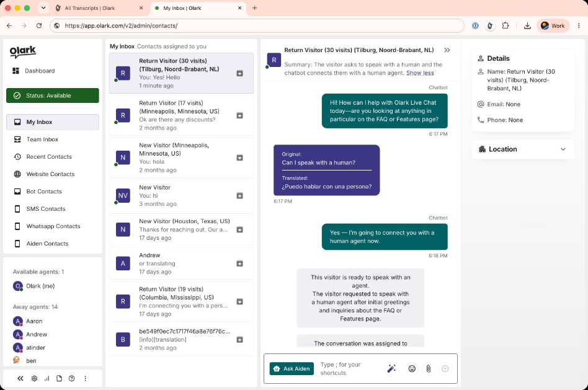Expand the Location section
This screenshot has height=390, width=588.
click(523, 149)
